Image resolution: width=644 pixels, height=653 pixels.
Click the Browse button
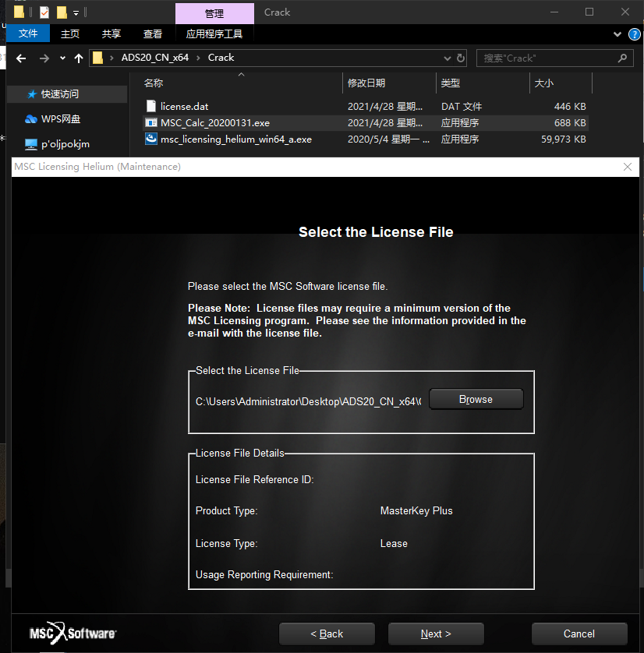[x=476, y=399]
